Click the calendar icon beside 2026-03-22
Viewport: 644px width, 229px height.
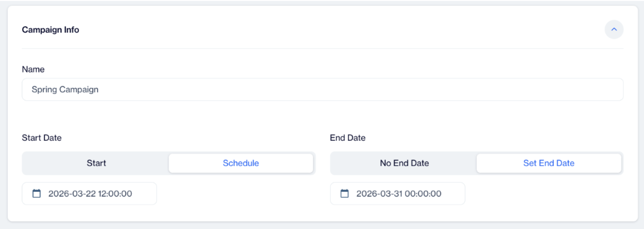click(36, 194)
